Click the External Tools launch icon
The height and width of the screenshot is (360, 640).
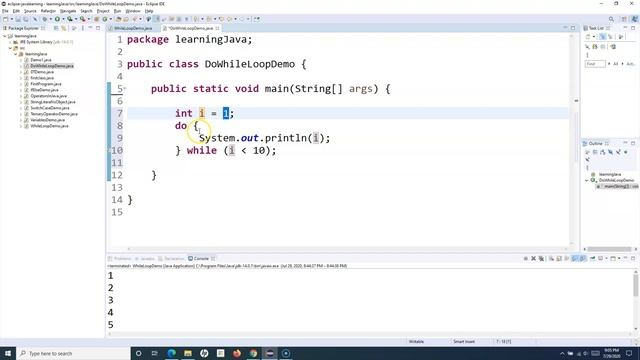(83, 19)
